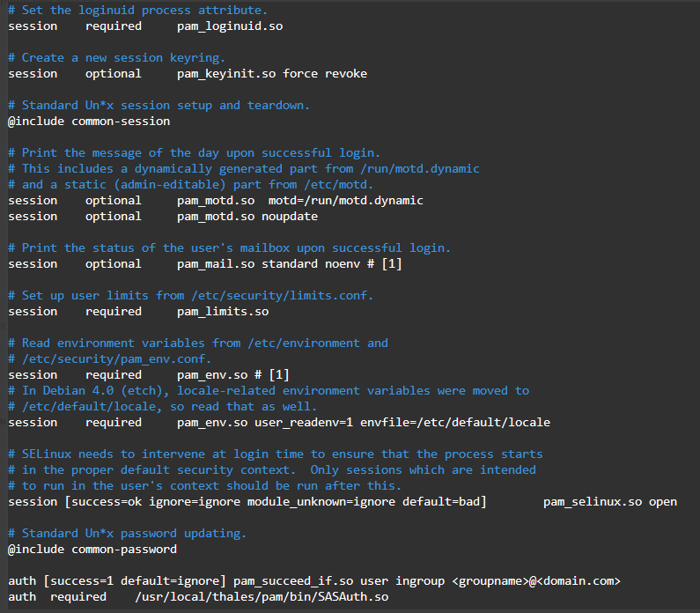
Task: Click the @include common-password line
Action: pyautogui.click(x=92, y=549)
